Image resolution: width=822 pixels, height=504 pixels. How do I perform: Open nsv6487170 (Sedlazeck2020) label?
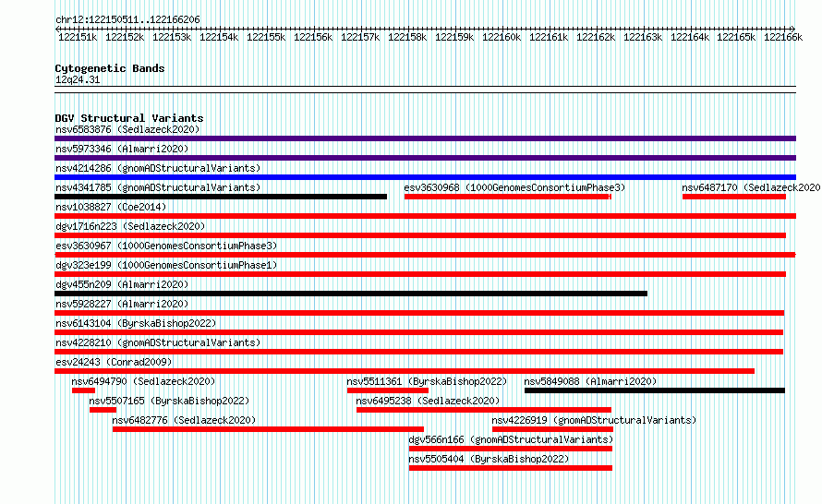pos(751,187)
